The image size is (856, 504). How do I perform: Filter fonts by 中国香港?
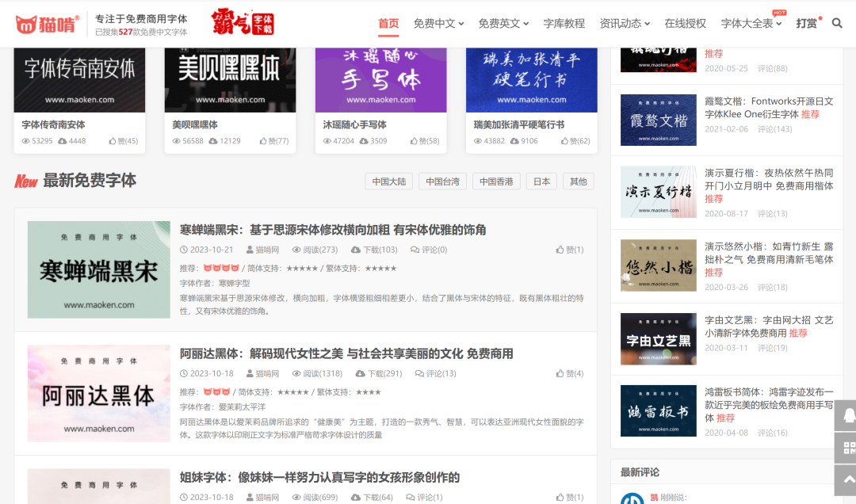pyautogui.click(x=496, y=181)
